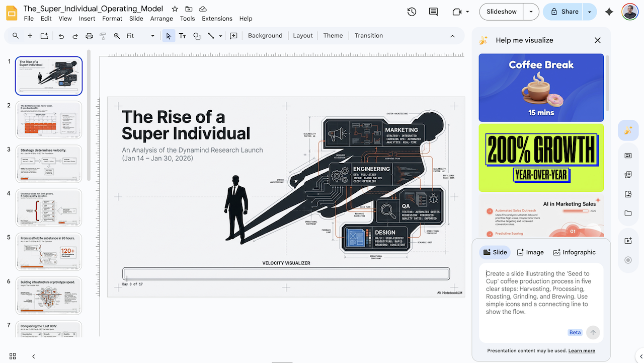Screen dimensions: 644x363
Task: Open the Arrange menu
Action: [x=161, y=18]
